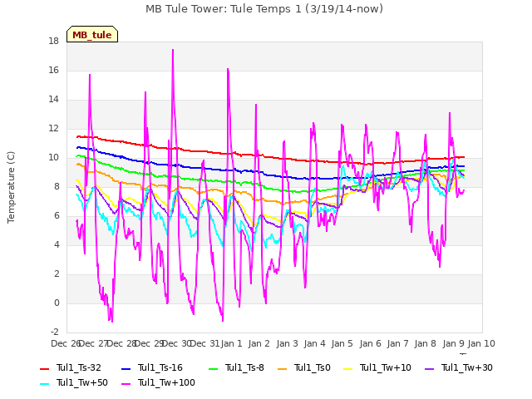The height and width of the screenshot is (399, 532).
Task: Click the red Tul1_Ts-32 legend swatch
Action: 44,368
